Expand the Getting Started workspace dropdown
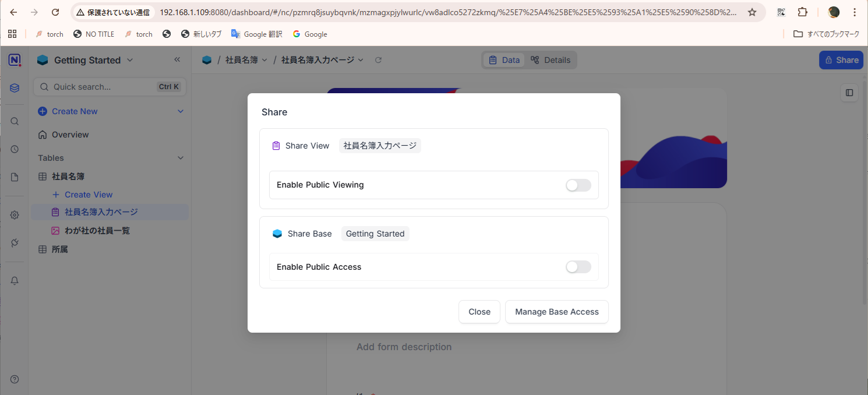Screen dimensions: 868x395 click(x=130, y=60)
